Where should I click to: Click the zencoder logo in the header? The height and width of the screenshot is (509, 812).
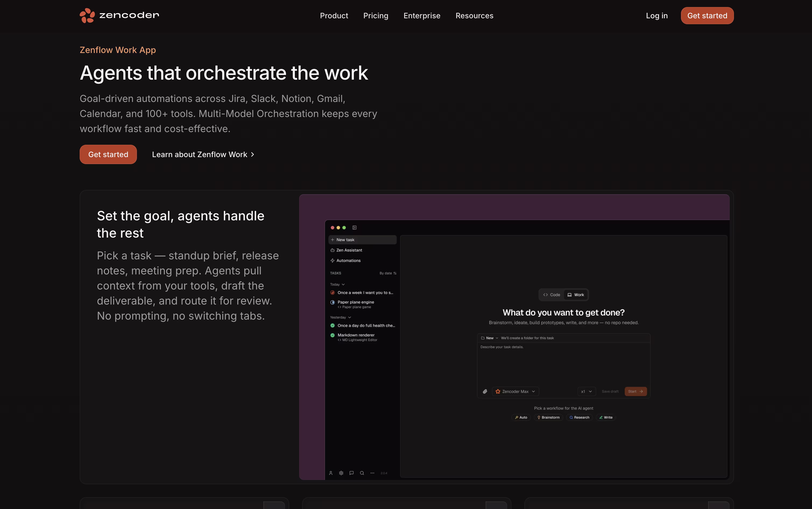pos(119,16)
